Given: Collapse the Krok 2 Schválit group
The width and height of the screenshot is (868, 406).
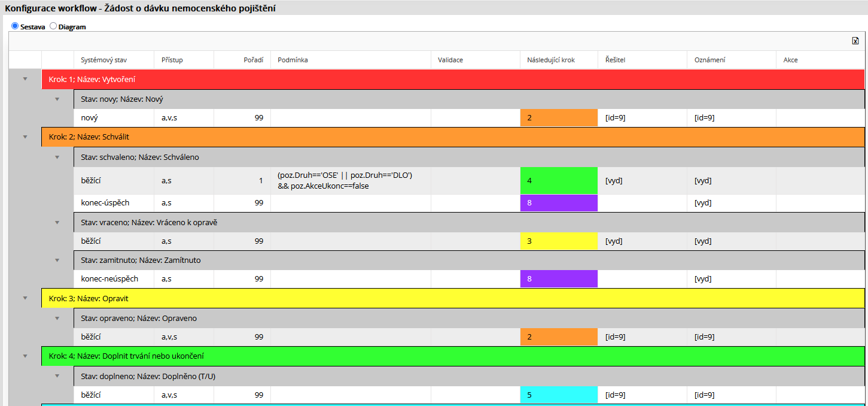Looking at the screenshot, I should [x=25, y=137].
